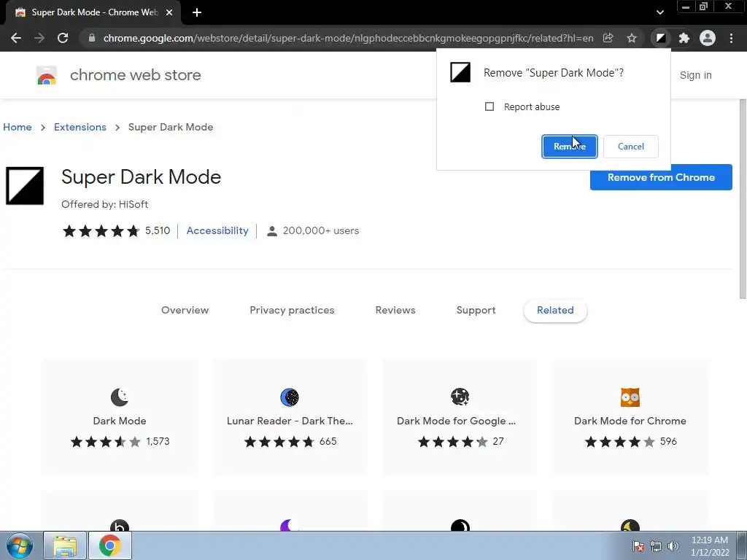Switch to the Overview tab
The image size is (747, 560).
click(x=185, y=310)
